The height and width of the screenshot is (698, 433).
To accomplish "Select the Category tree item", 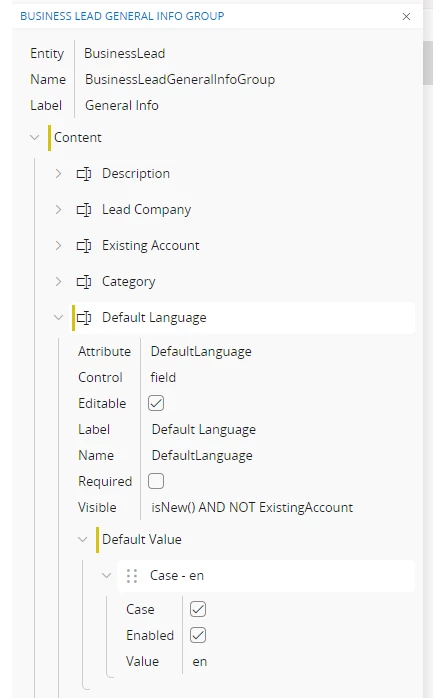I will (x=129, y=282).
